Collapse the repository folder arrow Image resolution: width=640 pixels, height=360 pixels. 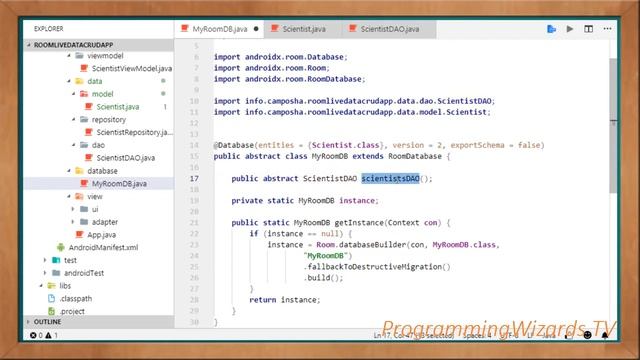point(74,120)
